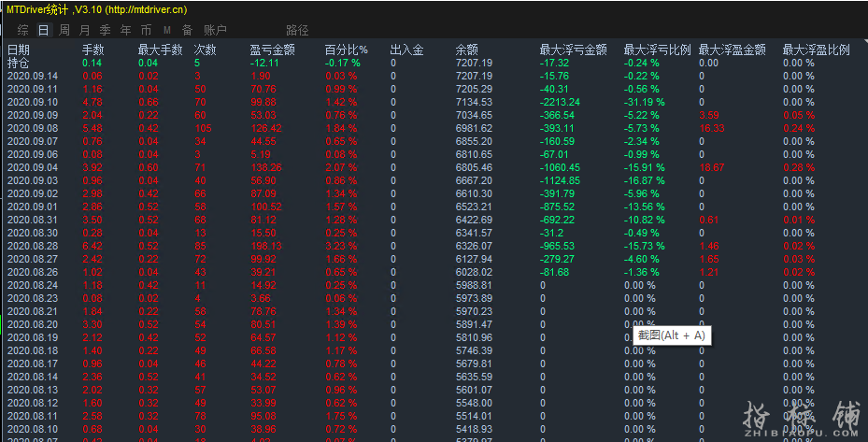Select the 日 daily statistics tab

tap(43, 30)
